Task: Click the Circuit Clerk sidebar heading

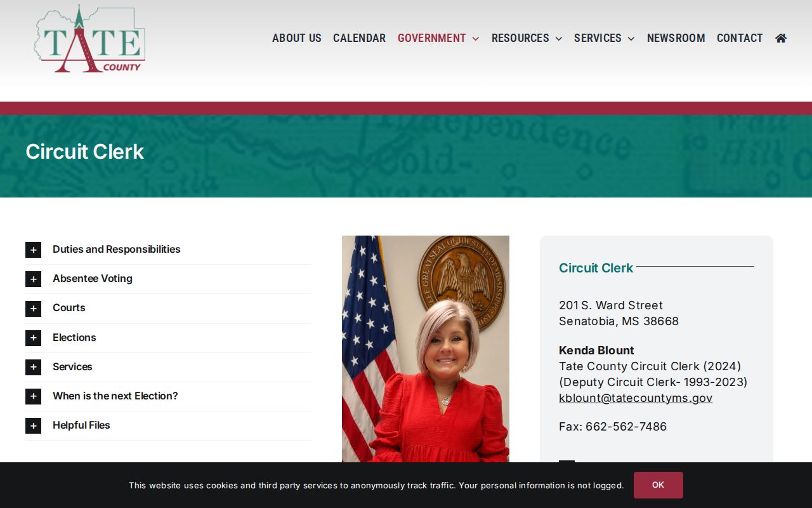Action: tap(596, 268)
